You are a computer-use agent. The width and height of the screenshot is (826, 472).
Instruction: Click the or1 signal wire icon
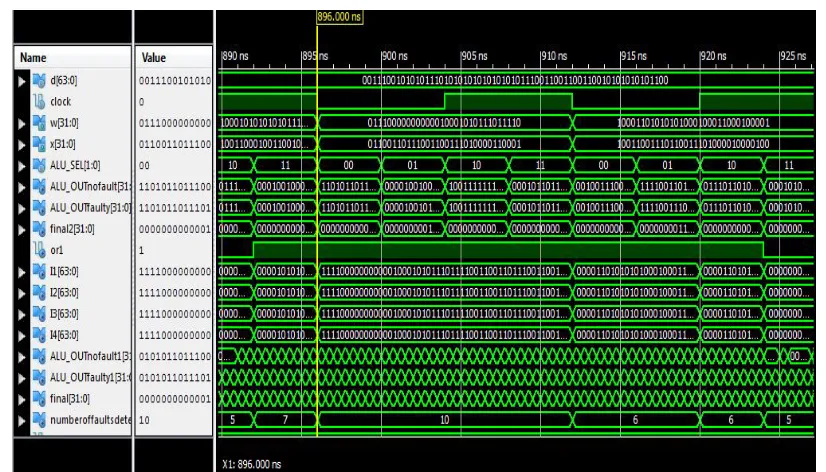pyautogui.click(x=39, y=250)
